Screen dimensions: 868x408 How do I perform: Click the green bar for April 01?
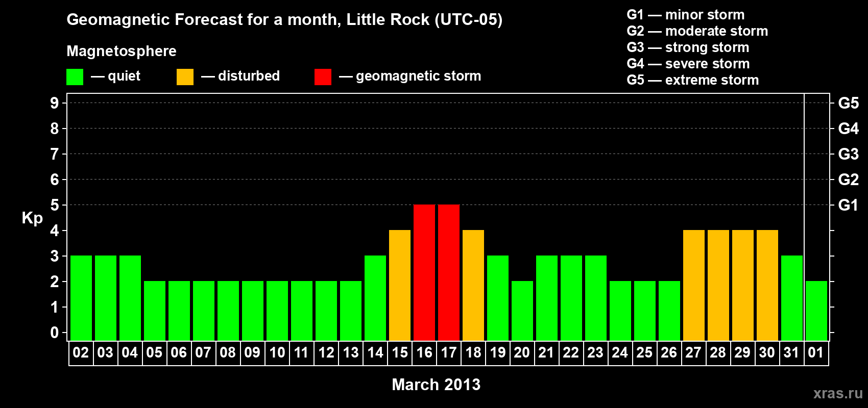tap(816, 311)
